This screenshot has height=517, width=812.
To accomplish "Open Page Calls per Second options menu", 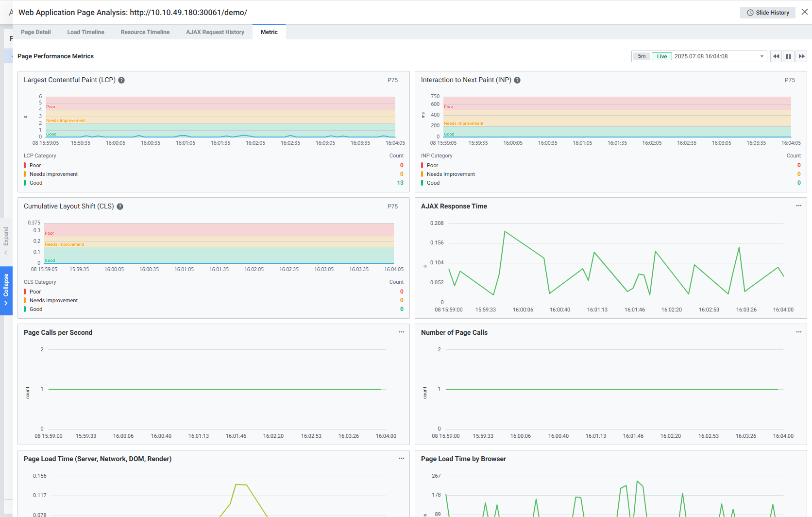I will point(401,332).
